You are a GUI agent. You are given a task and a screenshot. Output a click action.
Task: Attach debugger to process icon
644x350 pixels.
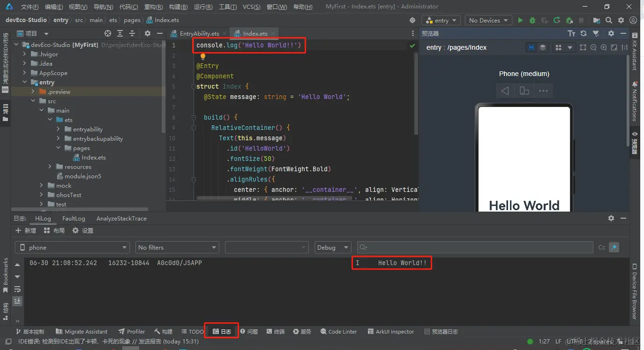click(x=569, y=20)
